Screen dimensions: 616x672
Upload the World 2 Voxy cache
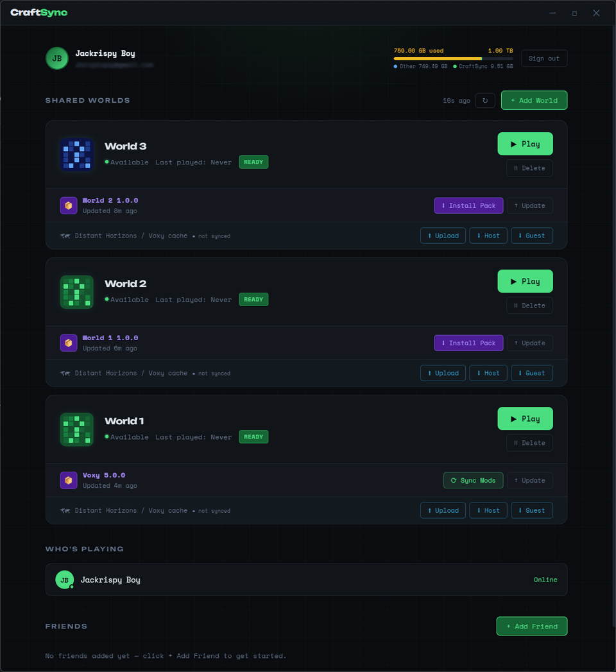click(443, 373)
